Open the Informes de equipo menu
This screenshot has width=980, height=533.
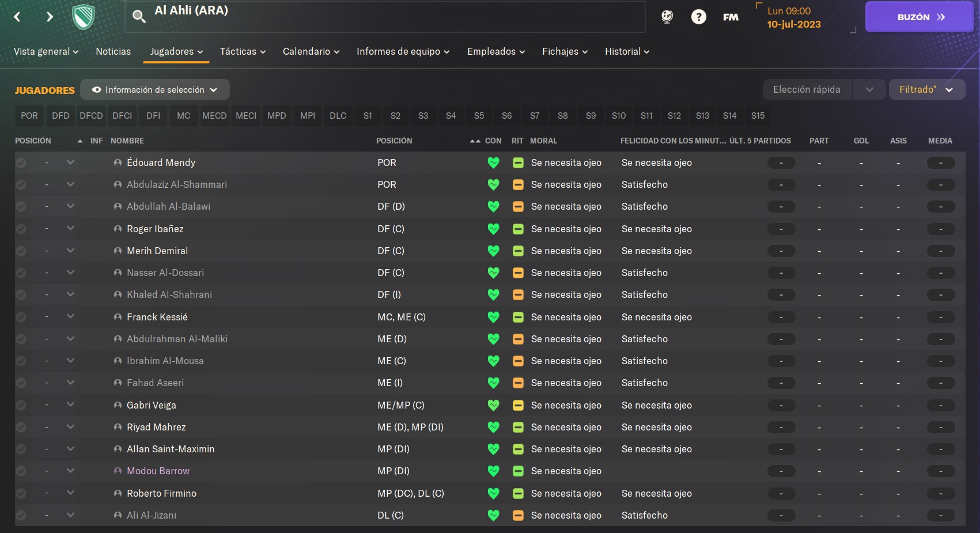[x=403, y=51]
